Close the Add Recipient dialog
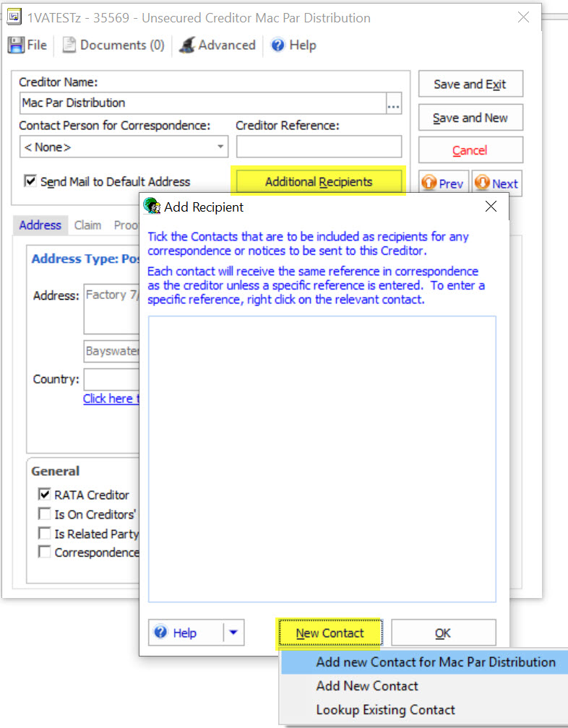 491,207
